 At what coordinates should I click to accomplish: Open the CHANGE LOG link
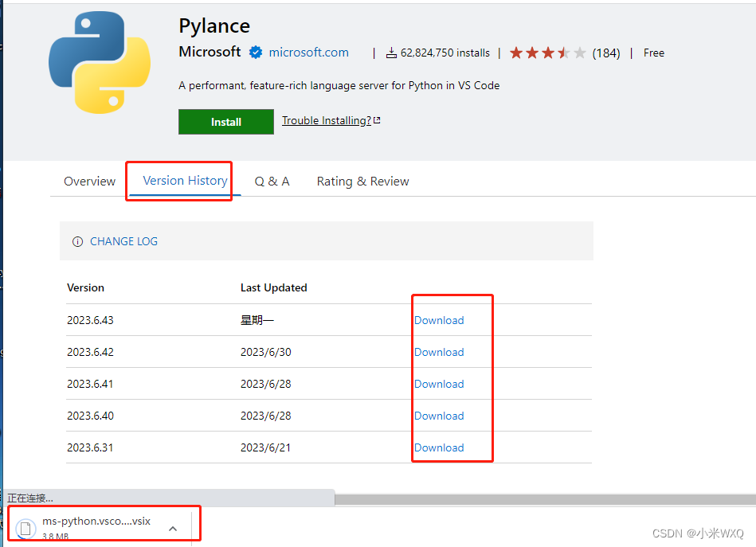click(x=124, y=241)
